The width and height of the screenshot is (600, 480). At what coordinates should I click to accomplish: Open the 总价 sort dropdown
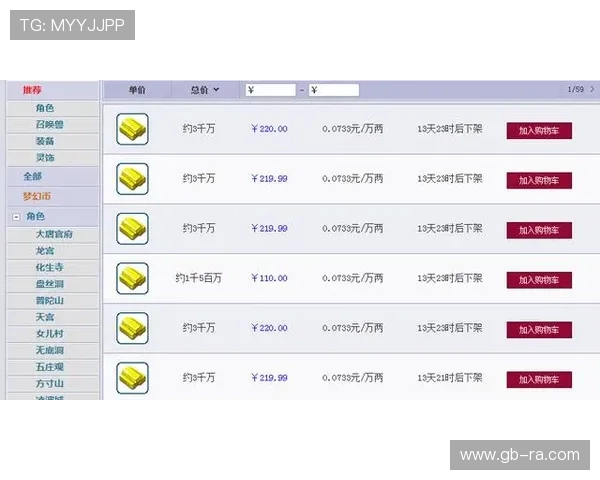205,90
